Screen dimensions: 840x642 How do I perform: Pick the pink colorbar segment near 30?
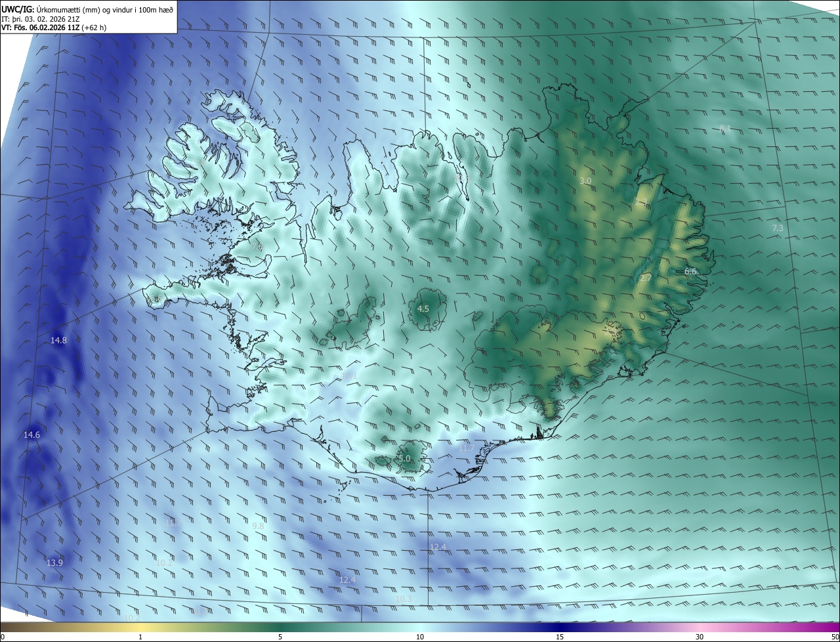(700, 627)
